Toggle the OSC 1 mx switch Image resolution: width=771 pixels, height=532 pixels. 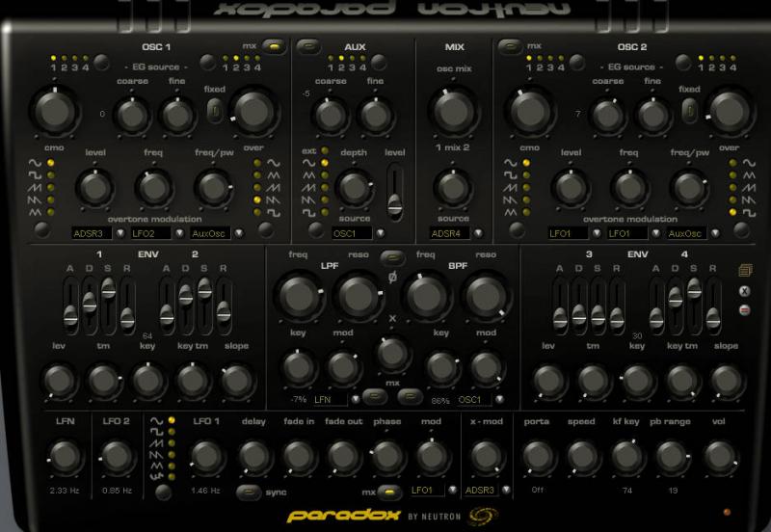(x=275, y=46)
